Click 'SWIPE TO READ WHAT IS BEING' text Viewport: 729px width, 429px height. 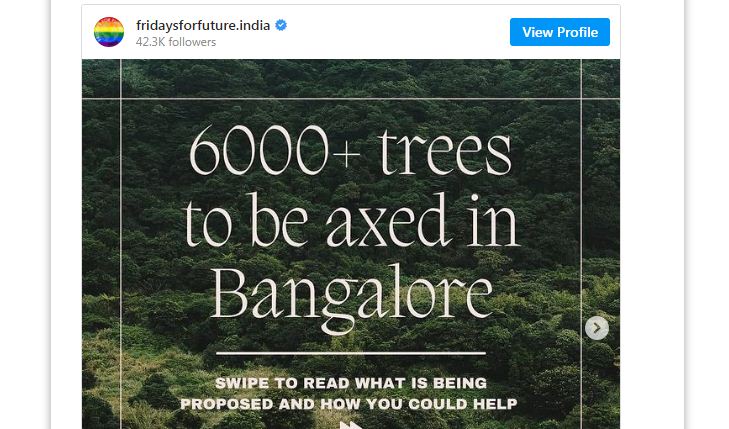point(351,383)
